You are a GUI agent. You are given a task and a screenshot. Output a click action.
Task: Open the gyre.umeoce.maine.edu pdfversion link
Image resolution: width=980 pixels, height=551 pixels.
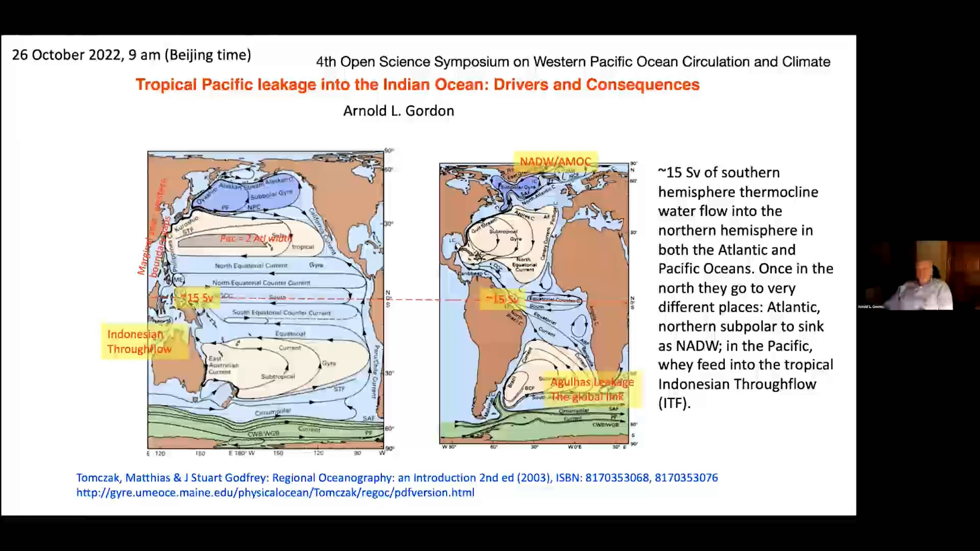[x=275, y=493]
